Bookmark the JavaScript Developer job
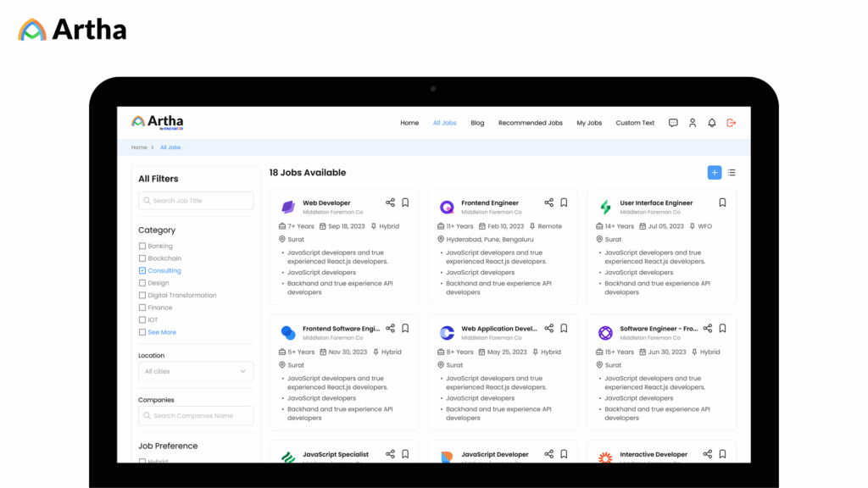Screen dimensions: 868x488 point(564,454)
